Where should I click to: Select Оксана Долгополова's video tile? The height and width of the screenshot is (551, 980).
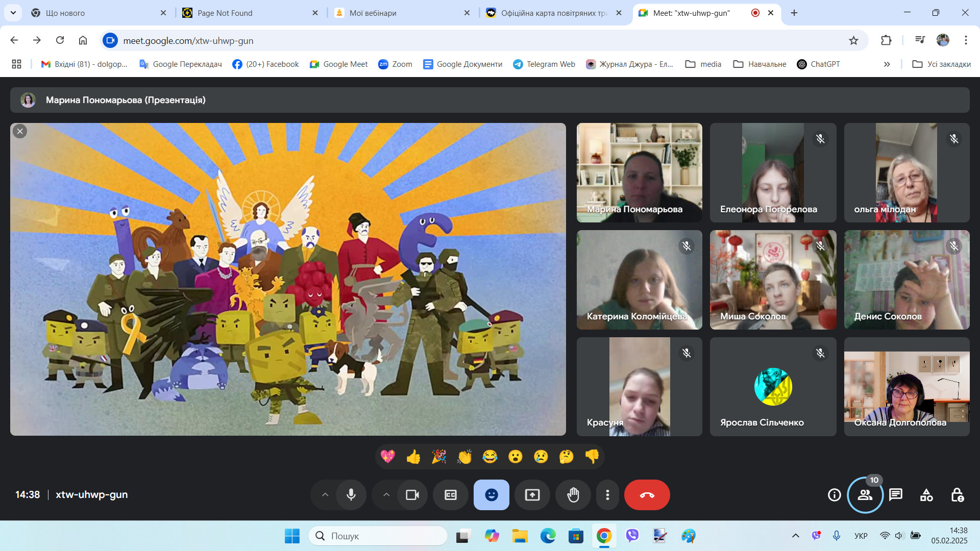tap(907, 387)
